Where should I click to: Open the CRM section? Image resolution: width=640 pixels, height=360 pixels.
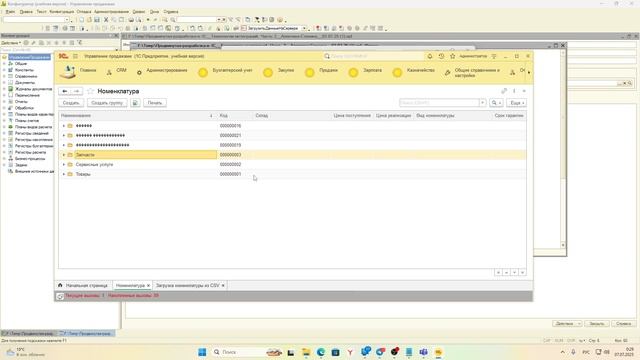click(117, 71)
